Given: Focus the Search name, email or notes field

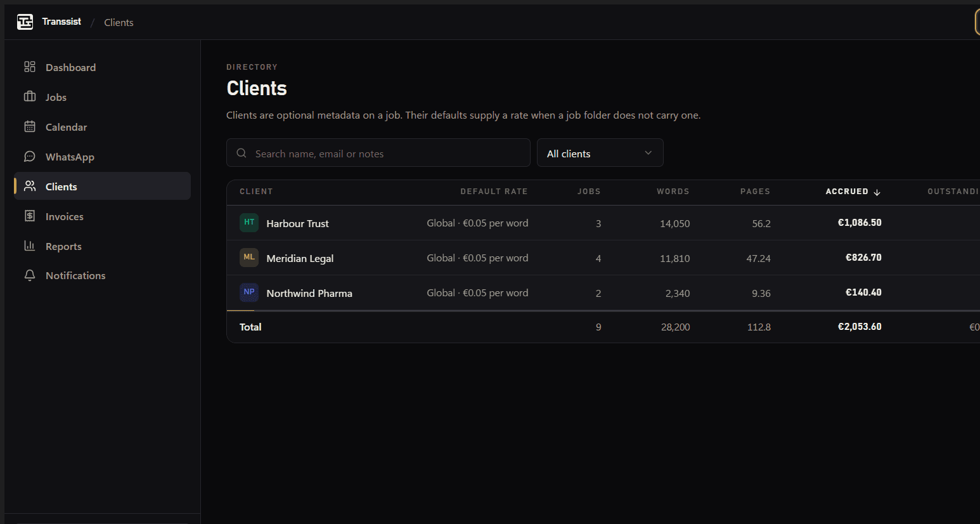Looking at the screenshot, I should (378, 153).
